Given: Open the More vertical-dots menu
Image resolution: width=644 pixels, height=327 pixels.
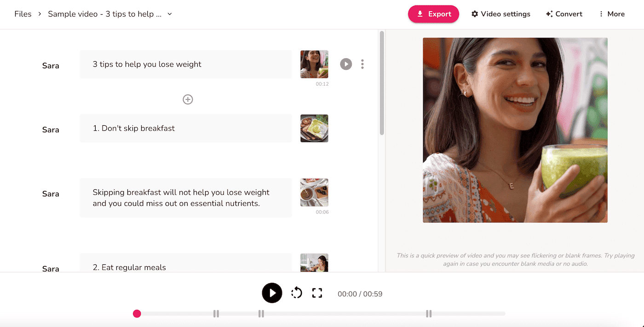Looking at the screenshot, I should coord(600,14).
